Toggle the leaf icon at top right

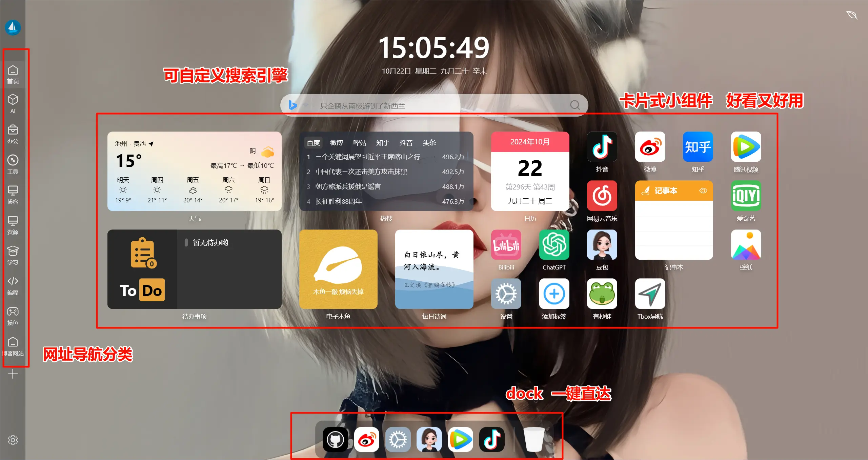coord(851,15)
